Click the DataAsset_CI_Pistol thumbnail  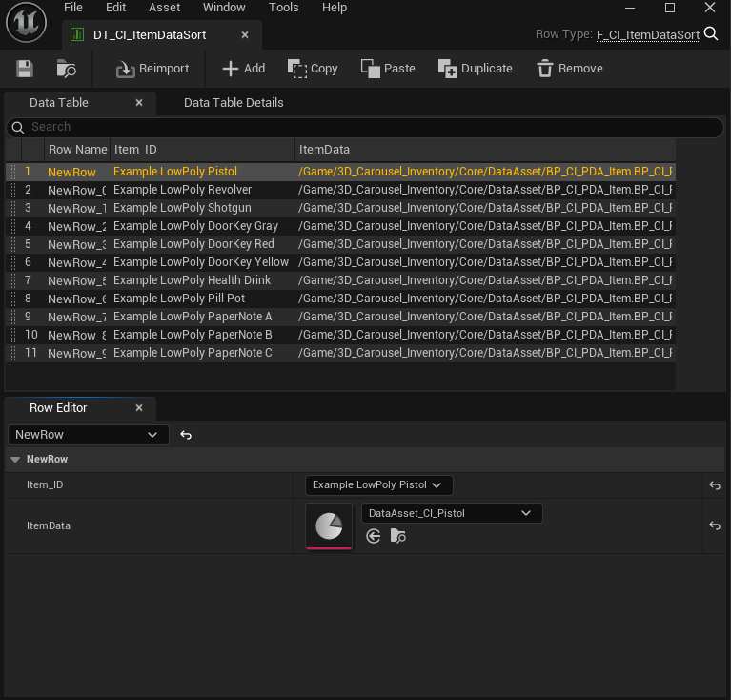coord(329,526)
